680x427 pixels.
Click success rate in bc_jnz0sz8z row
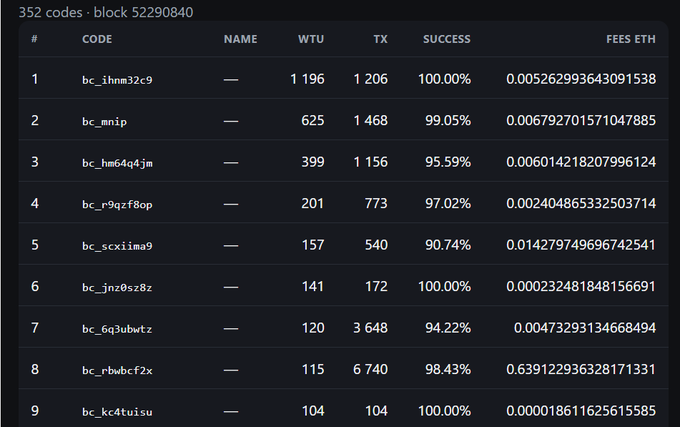[445, 287]
